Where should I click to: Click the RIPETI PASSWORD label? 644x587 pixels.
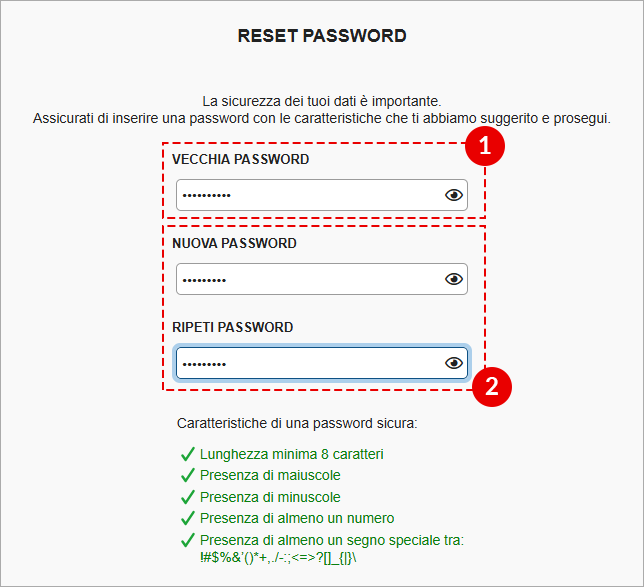[232, 327]
